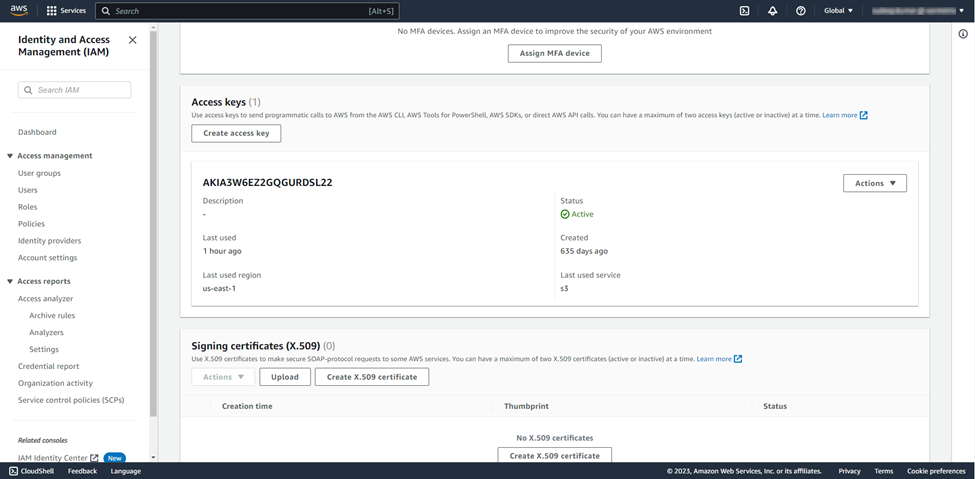Open Access analyzer in sidebar
975x479 pixels.
[x=45, y=299]
